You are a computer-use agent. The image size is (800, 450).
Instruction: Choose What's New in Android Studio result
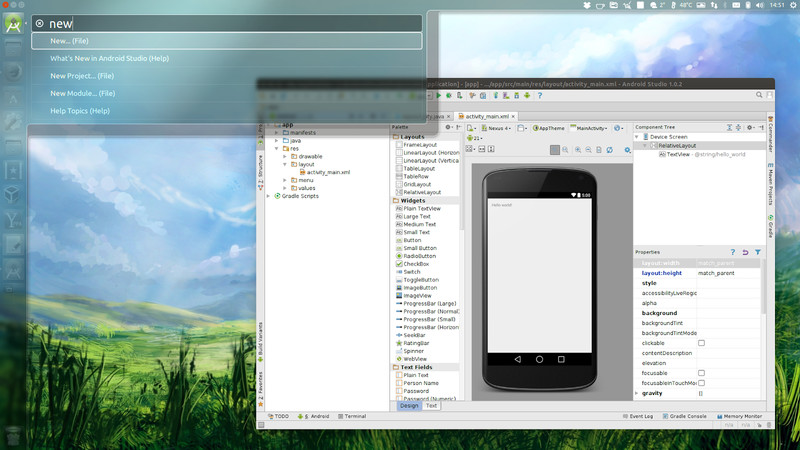click(x=227, y=58)
